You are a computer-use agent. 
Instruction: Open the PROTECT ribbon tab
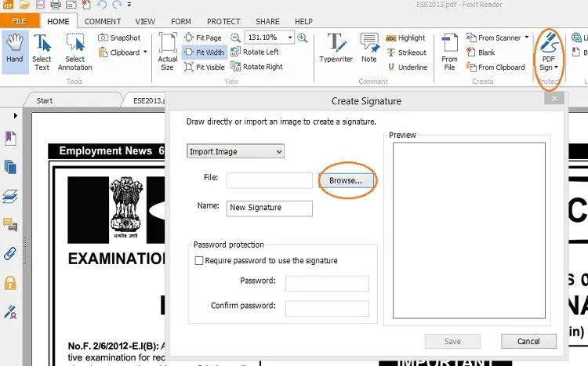click(223, 22)
